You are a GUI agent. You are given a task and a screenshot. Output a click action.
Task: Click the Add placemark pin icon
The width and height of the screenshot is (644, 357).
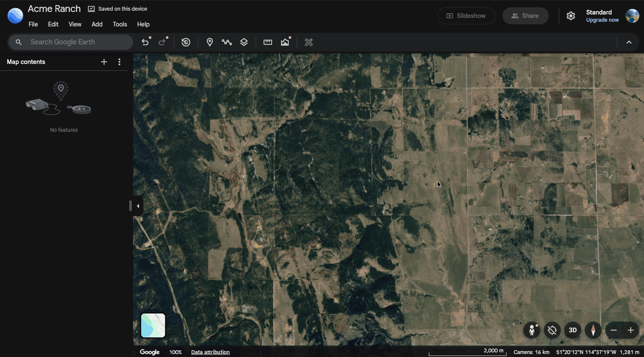(x=210, y=42)
